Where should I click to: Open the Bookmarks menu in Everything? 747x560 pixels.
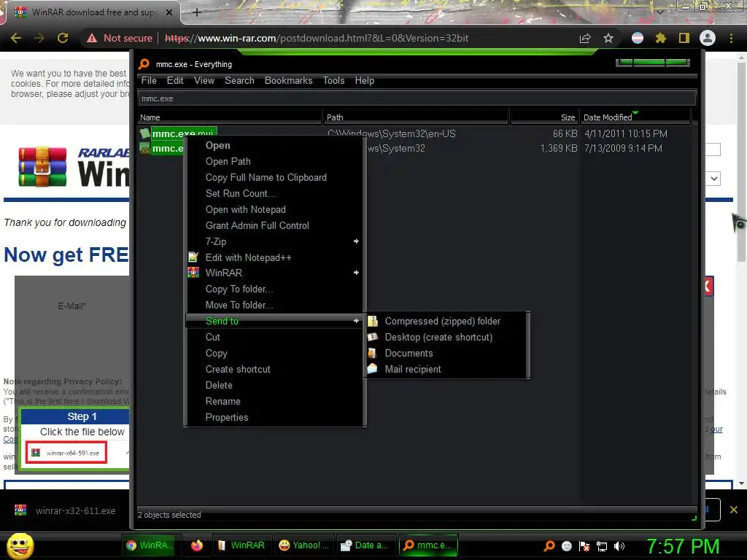(x=288, y=80)
